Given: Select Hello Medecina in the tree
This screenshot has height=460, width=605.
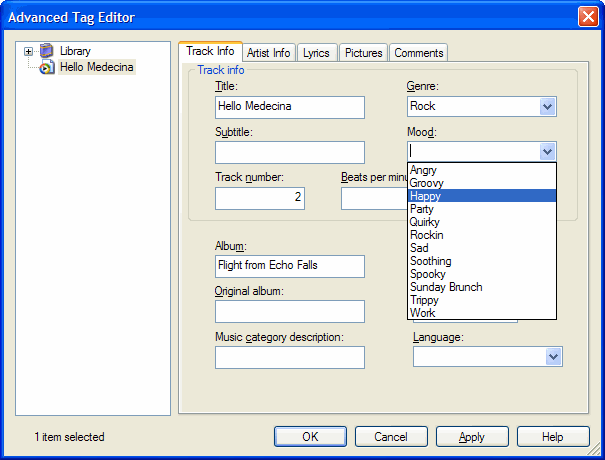Looking at the screenshot, I should click(x=96, y=67).
